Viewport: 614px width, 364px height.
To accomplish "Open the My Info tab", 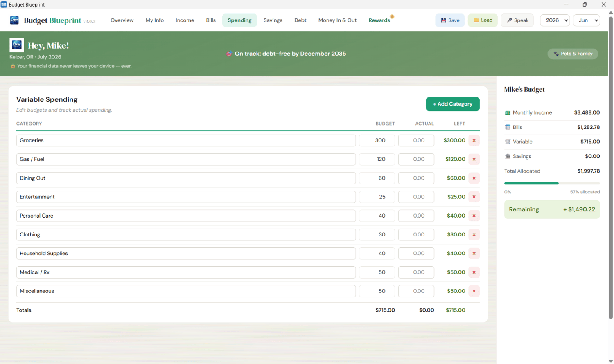I will point(155,20).
